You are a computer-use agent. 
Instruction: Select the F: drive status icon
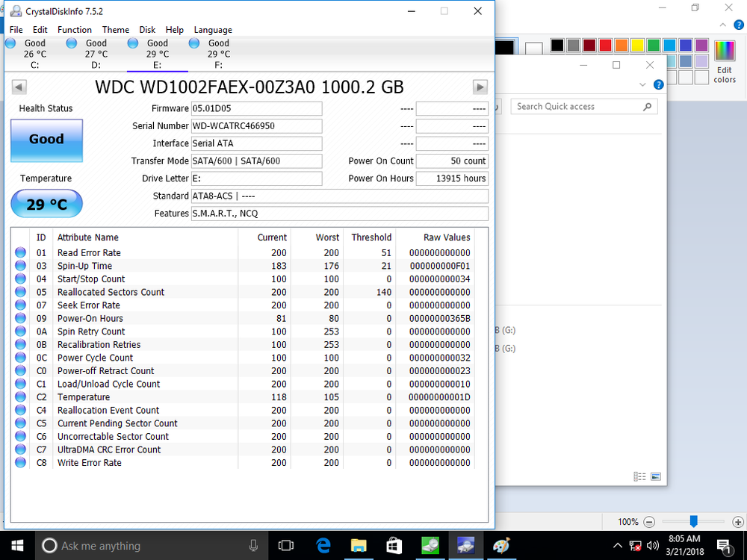tap(194, 43)
